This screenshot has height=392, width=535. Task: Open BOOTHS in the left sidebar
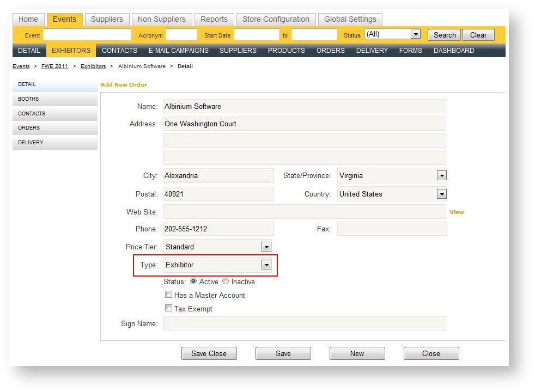click(x=28, y=99)
